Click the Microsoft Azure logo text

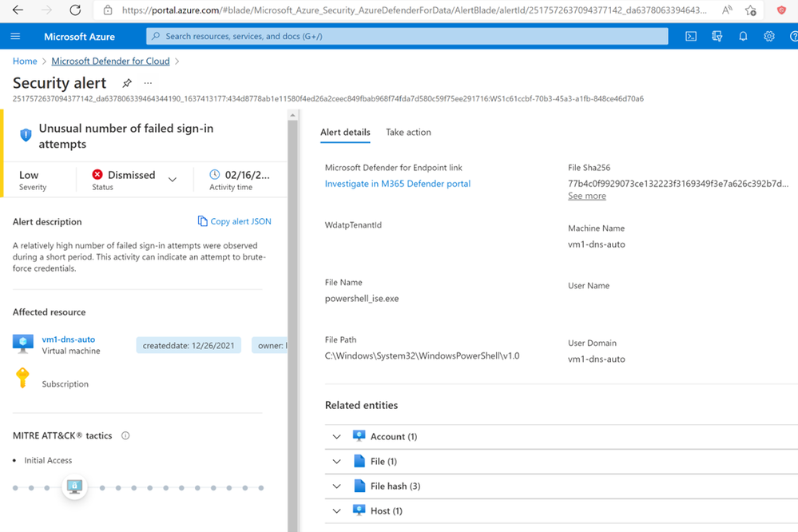(x=79, y=37)
